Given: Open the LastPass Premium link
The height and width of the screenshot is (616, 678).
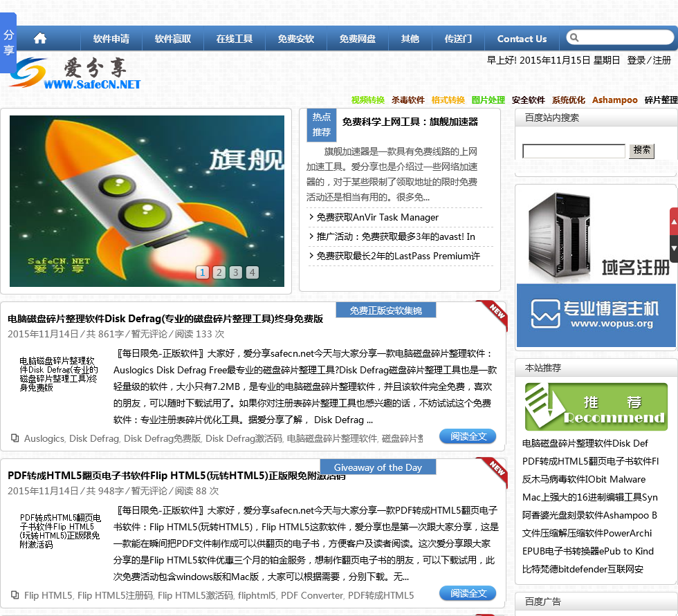Looking at the screenshot, I should (x=398, y=256).
